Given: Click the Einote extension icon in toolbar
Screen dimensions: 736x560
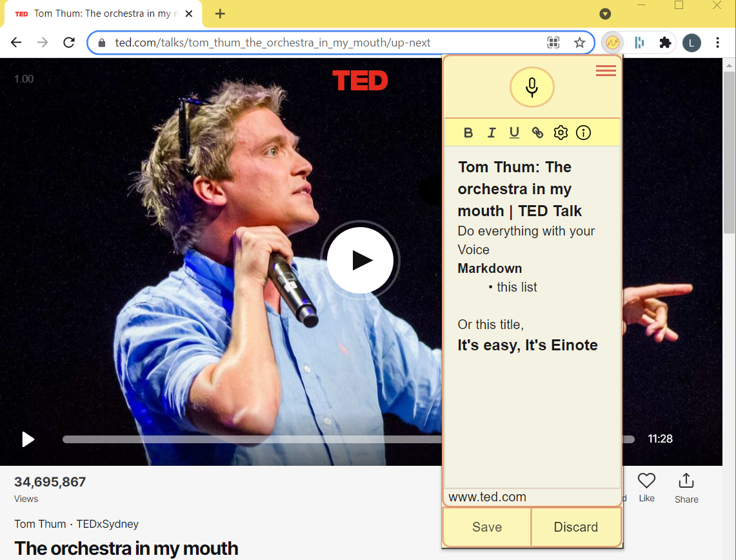Looking at the screenshot, I should click(x=613, y=43).
